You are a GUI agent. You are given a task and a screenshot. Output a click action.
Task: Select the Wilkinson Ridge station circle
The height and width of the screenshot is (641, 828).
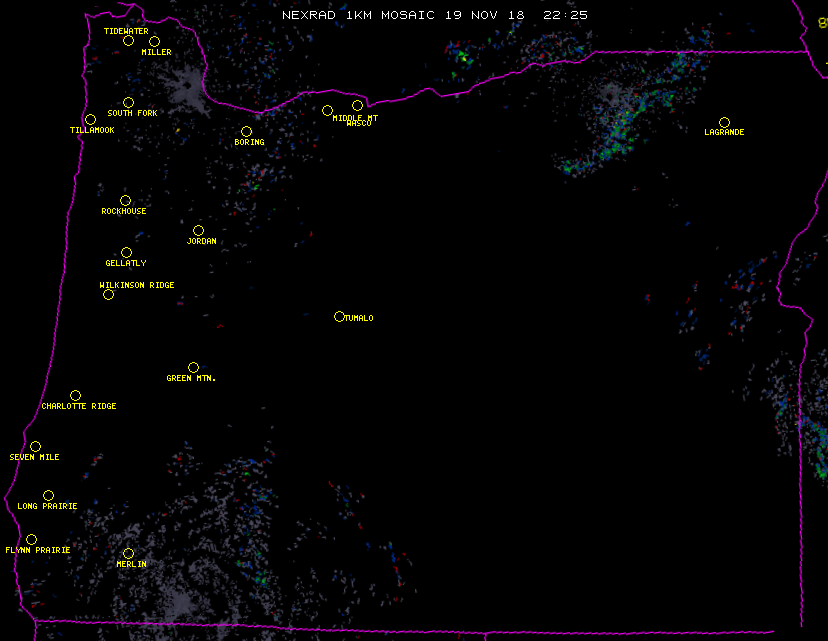[108, 294]
